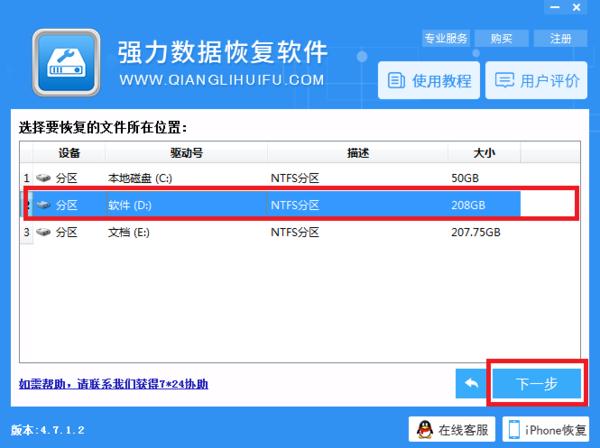Screen dimensions: 600x448
Task: Click the drive icon of 软件 (D:) row
Action: 43,205
